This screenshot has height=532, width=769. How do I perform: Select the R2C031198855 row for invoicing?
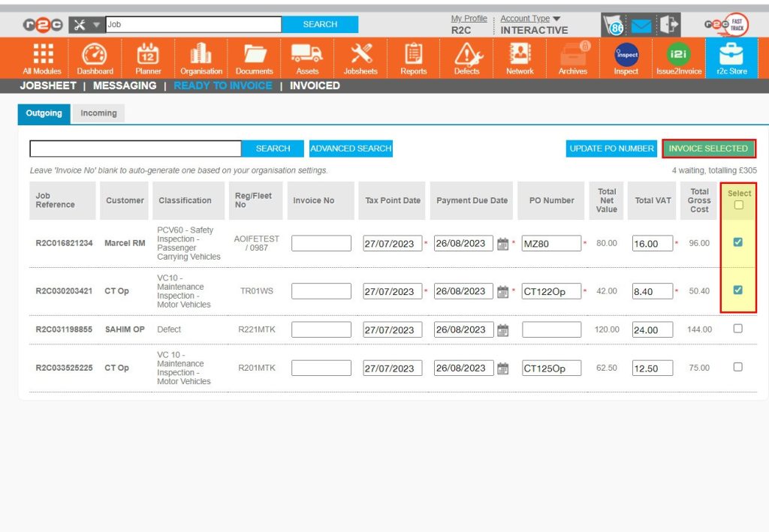point(737,329)
